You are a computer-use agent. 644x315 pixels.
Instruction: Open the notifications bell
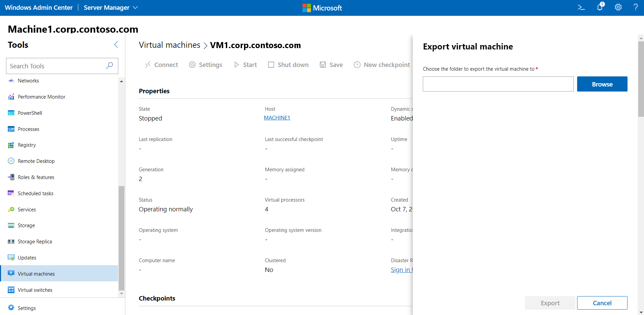point(600,7)
